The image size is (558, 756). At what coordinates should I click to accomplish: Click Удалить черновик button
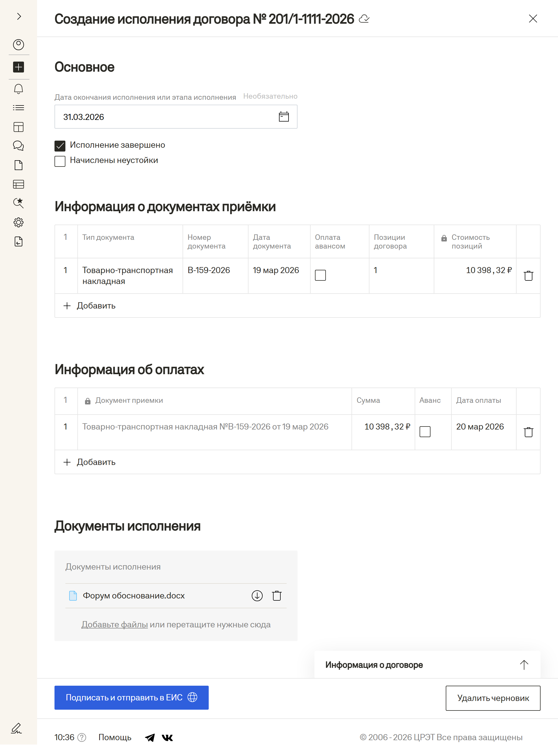493,698
